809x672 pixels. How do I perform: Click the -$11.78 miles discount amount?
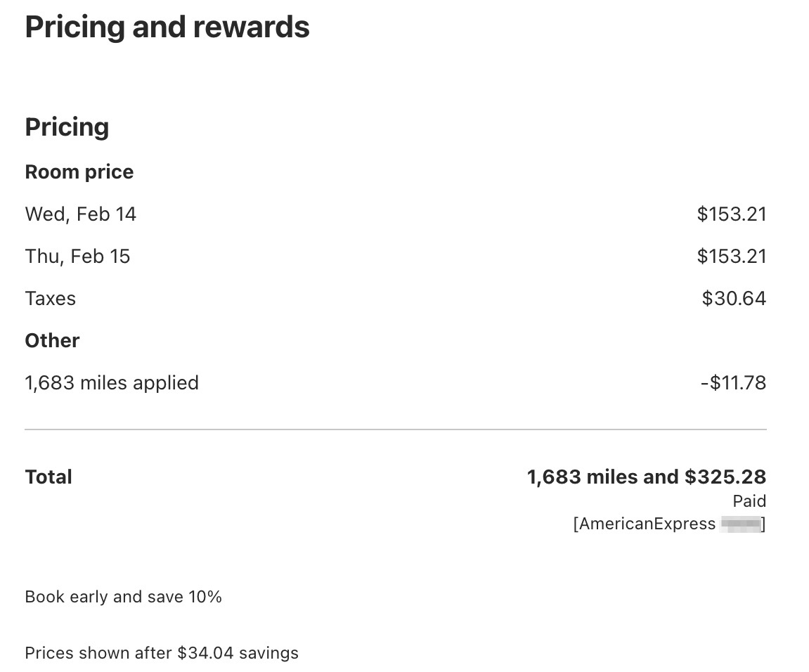point(733,382)
